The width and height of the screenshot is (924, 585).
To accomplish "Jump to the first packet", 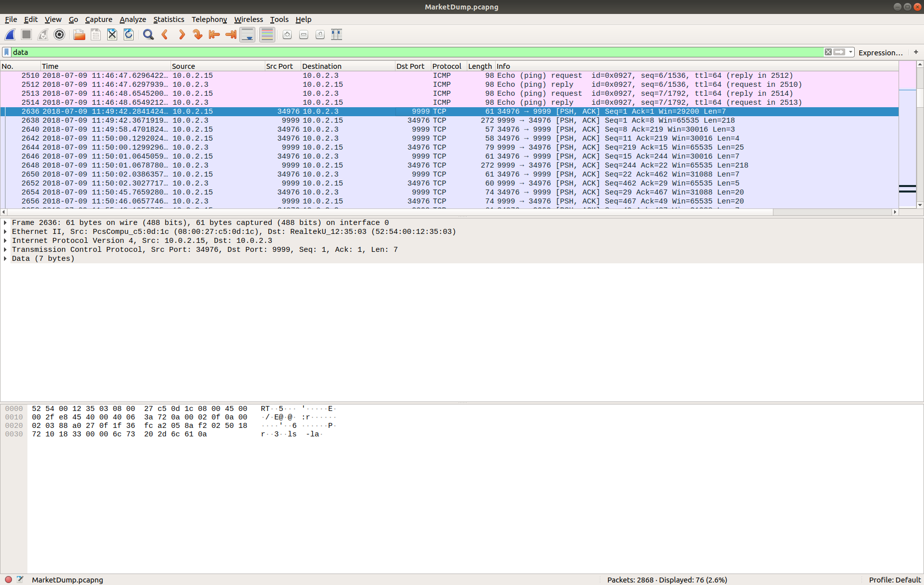I will (214, 34).
